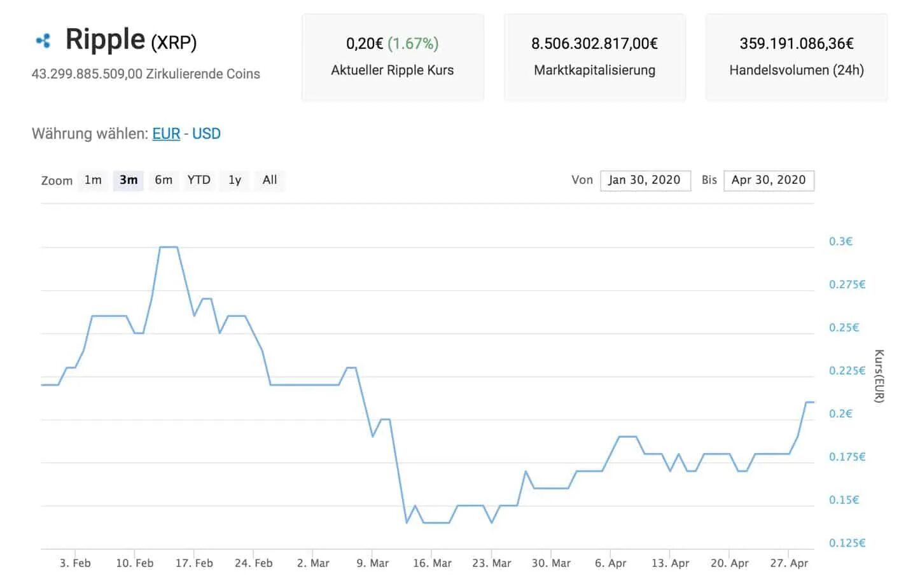Click the 20. Apr axis label

[x=730, y=563]
